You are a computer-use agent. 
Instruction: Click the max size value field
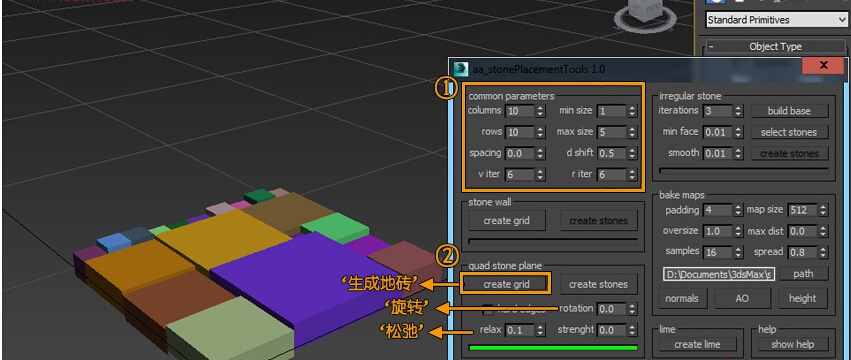coord(611,132)
